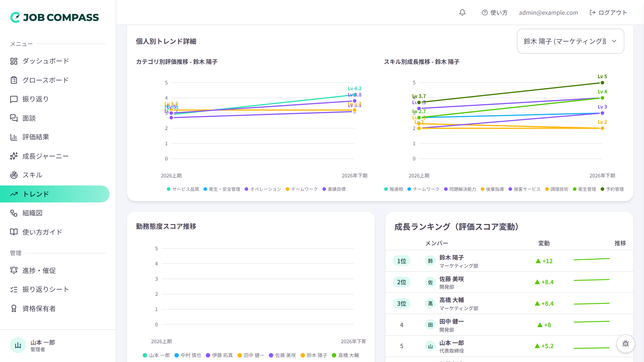Screen dimensions: 644x362
Task: Click 山本 一郎 avatar in ranking row
Action: (x=430, y=346)
